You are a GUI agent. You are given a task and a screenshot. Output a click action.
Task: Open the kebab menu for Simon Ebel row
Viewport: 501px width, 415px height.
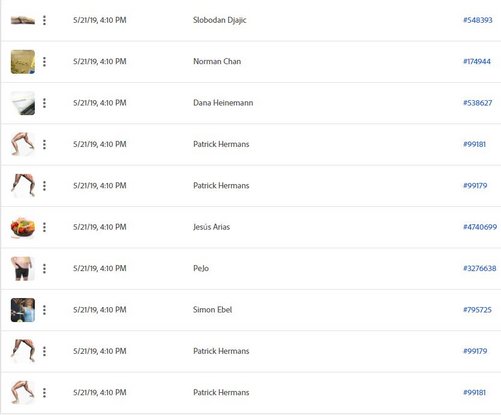[44, 310]
